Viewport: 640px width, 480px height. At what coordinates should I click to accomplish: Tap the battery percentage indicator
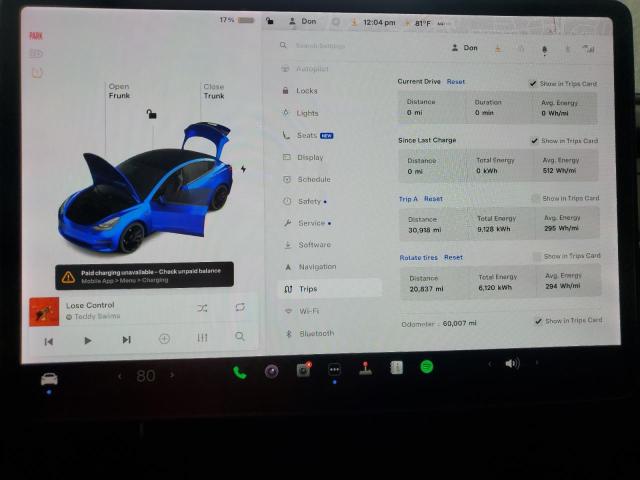(x=237, y=20)
